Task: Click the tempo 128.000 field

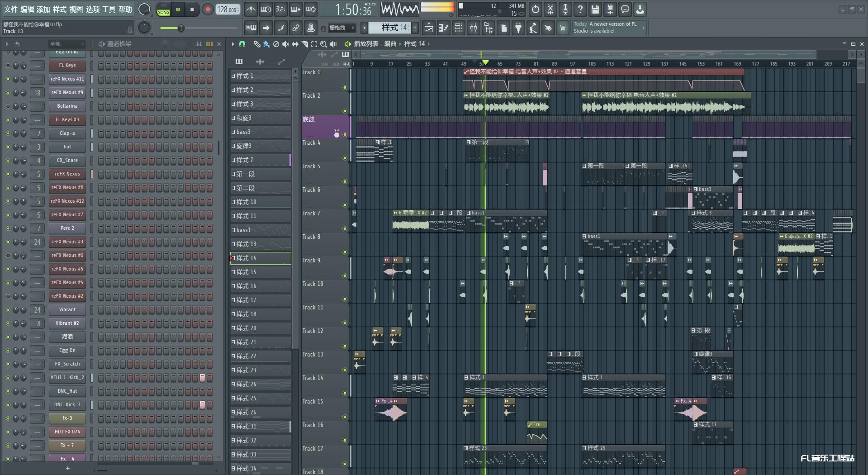Action: point(228,9)
